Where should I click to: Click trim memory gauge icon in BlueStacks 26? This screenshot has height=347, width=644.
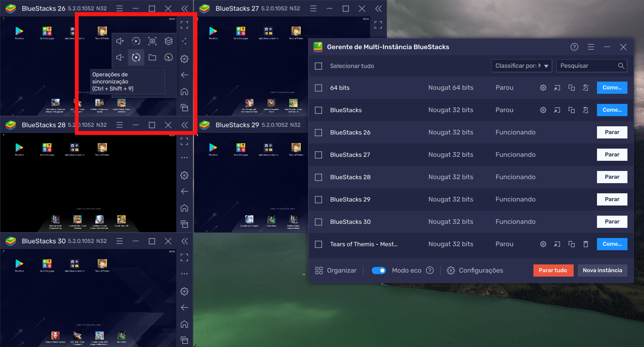[x=168, y=58]
